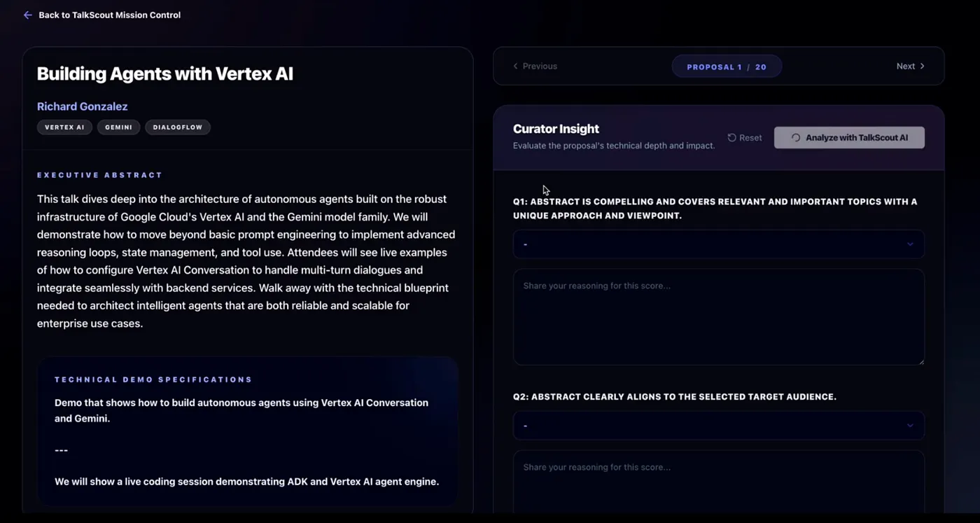Open the Q1 score dropdown
This screenshot has width=980, height=523.
pyautogui.click(x=718, y=244)
